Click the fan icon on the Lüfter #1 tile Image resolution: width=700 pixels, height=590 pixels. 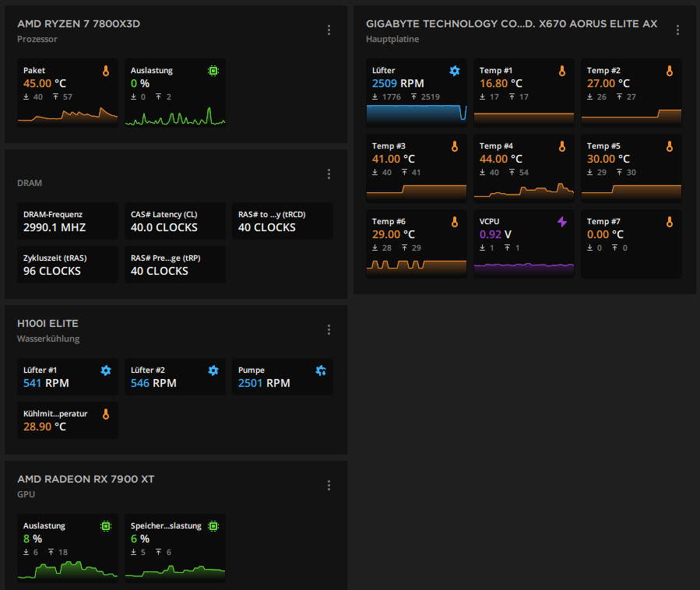click(106, 370)
